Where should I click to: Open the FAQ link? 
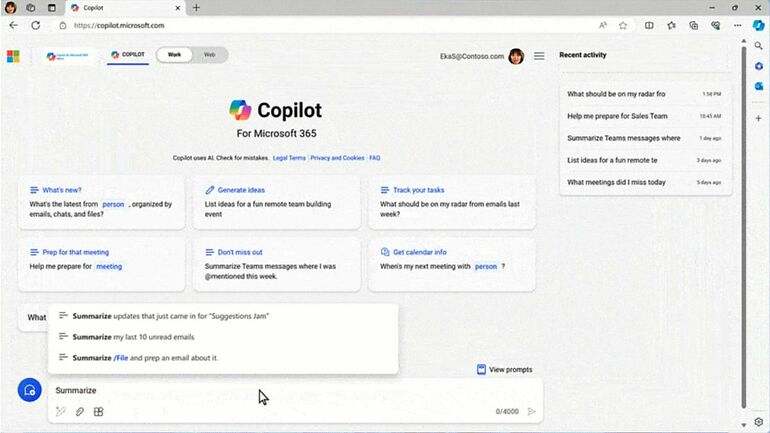[x=375, y=158]
